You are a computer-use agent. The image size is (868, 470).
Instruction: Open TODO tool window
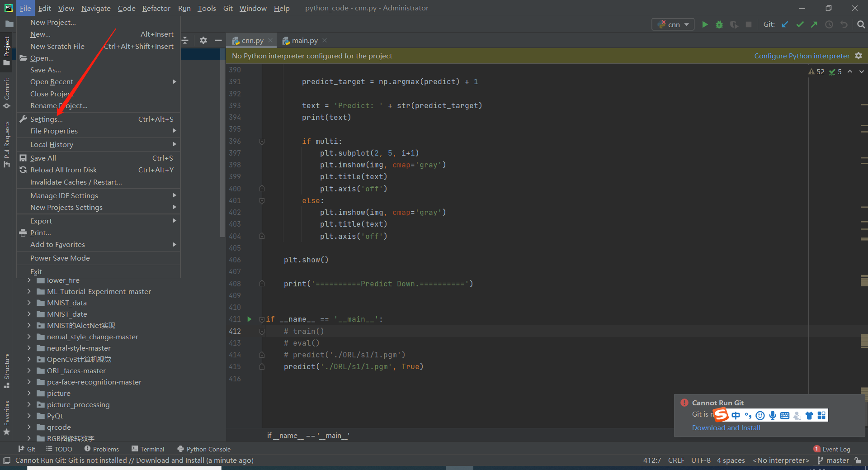59,449
